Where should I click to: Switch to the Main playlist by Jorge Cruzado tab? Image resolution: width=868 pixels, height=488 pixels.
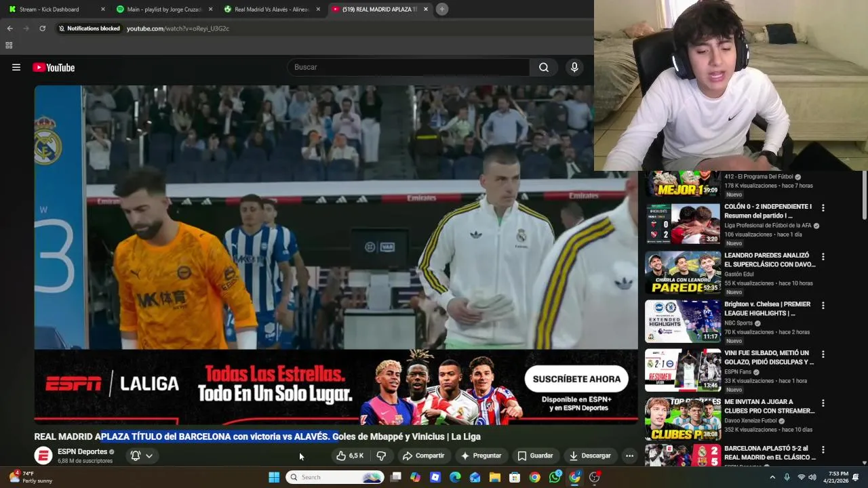pos(165,9)
